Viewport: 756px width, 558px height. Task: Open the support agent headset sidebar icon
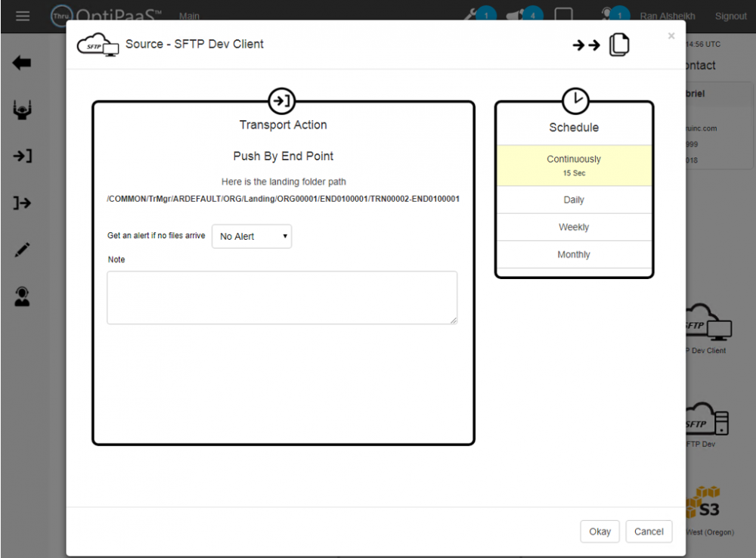click(x=23, y=297)
